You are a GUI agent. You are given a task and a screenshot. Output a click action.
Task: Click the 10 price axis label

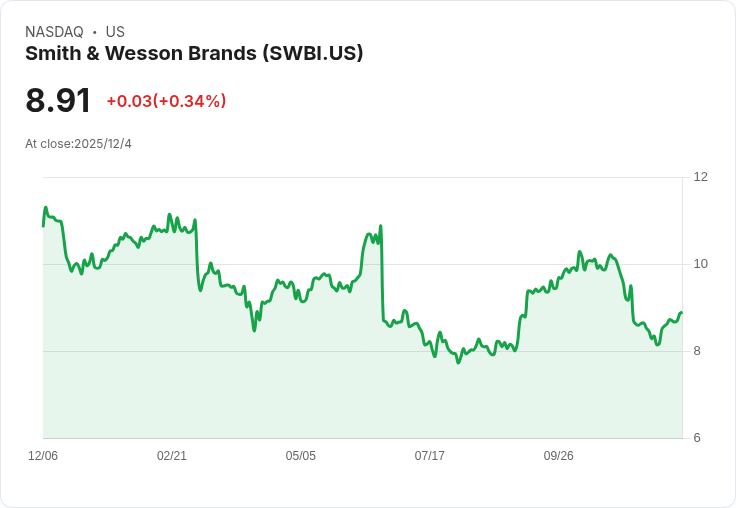tap(701, 264)
